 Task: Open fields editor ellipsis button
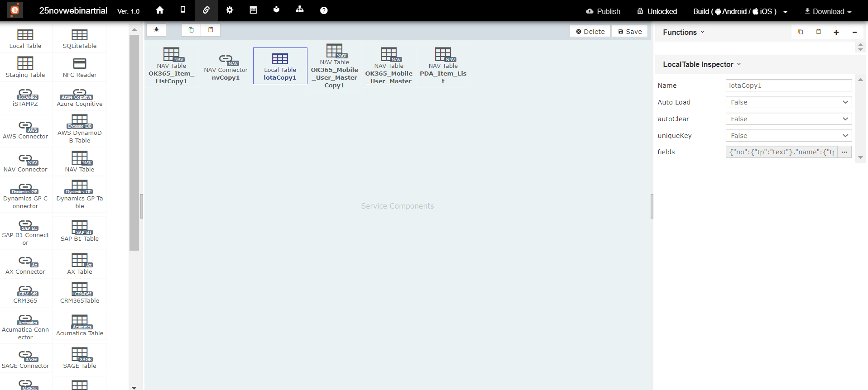[844, 152]
